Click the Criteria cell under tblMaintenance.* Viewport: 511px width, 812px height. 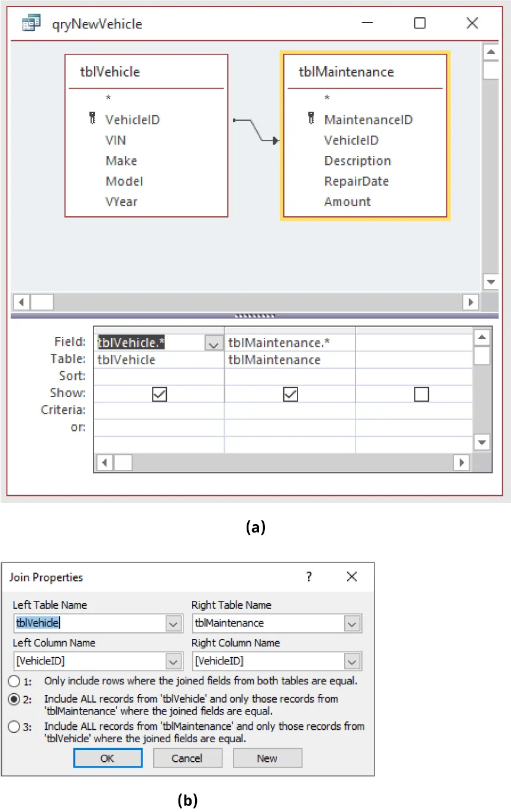(x=290, y=410)
